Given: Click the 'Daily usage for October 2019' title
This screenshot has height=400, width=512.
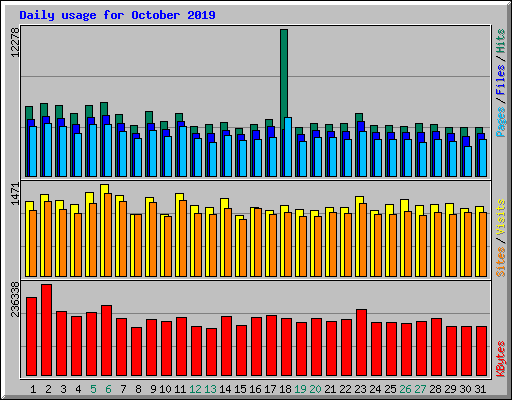Looking at the screenshot, I should click(117, 15).
